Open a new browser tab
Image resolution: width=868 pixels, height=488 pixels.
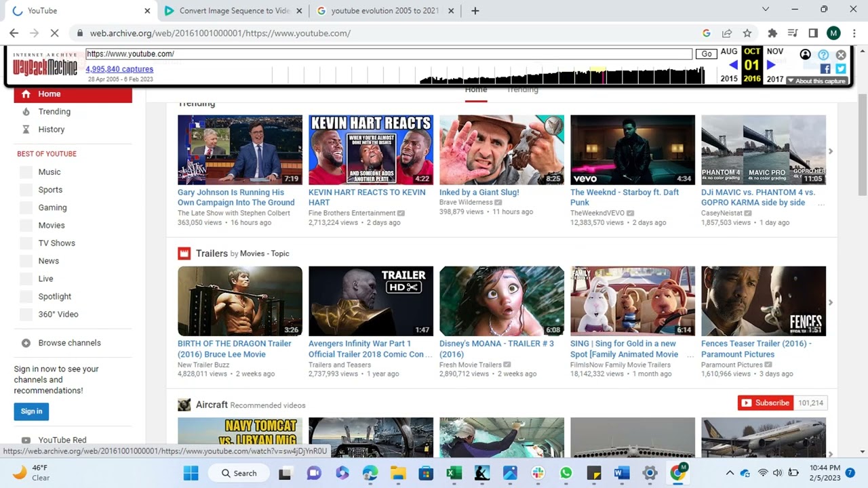click(x=475, y=11)
